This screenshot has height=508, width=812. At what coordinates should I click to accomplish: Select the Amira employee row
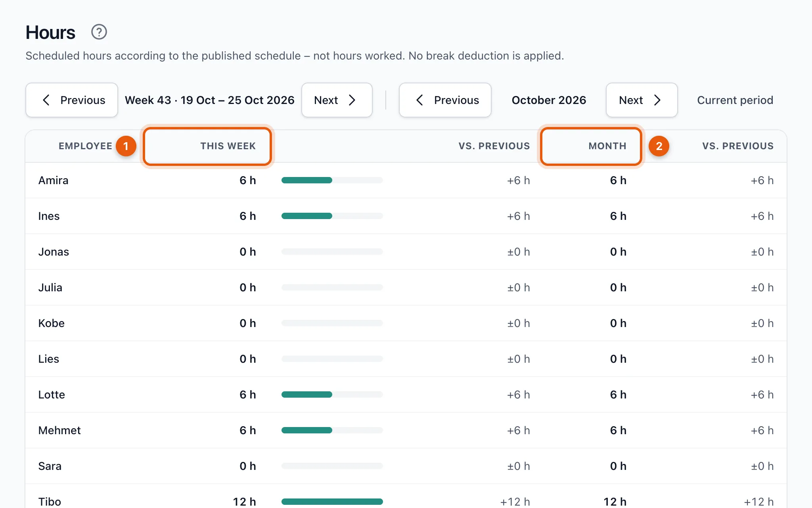406,180
